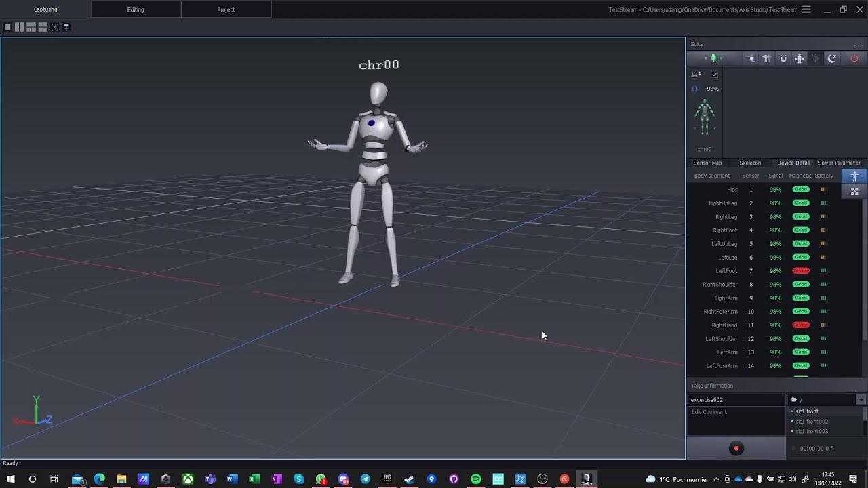Click the Edit Comment text area
This screenshot has width=868, height=488.
(x=736, y=421)
